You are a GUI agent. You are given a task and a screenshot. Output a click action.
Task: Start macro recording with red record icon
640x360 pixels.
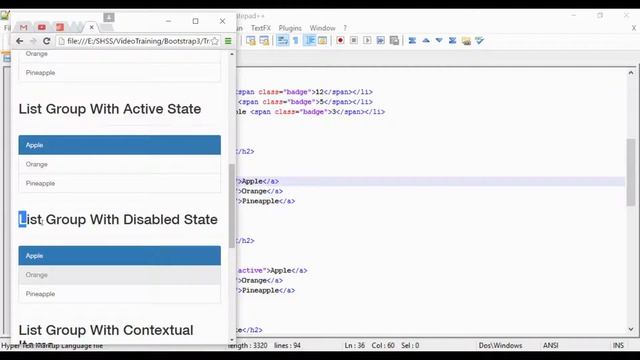coord(340,40)
